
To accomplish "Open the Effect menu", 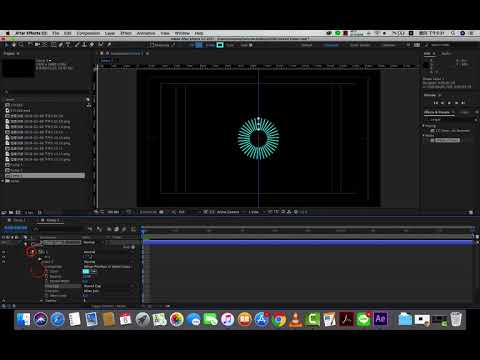I will 126,33.
